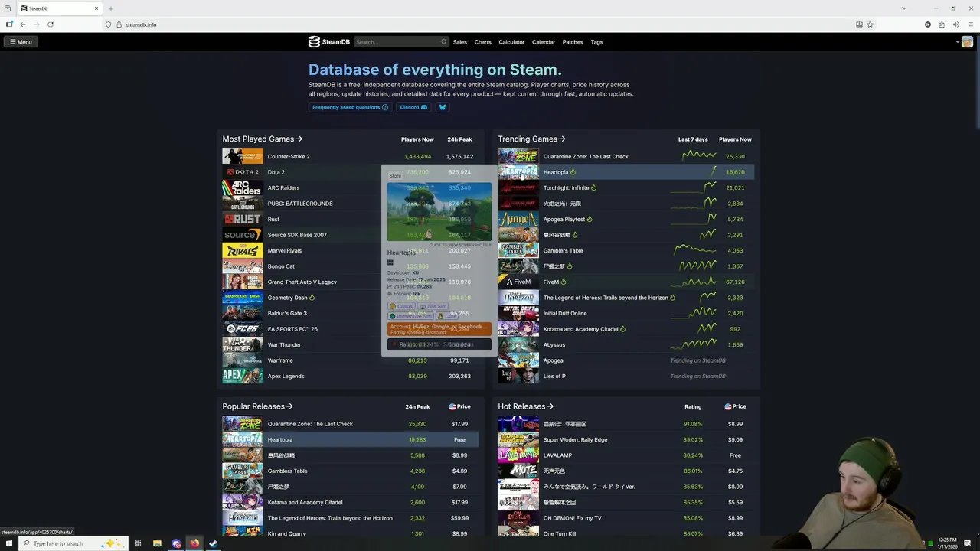Viewport: 980px width, 551px height.
Task: Open the Rust game icon
Action: [243, 219]
